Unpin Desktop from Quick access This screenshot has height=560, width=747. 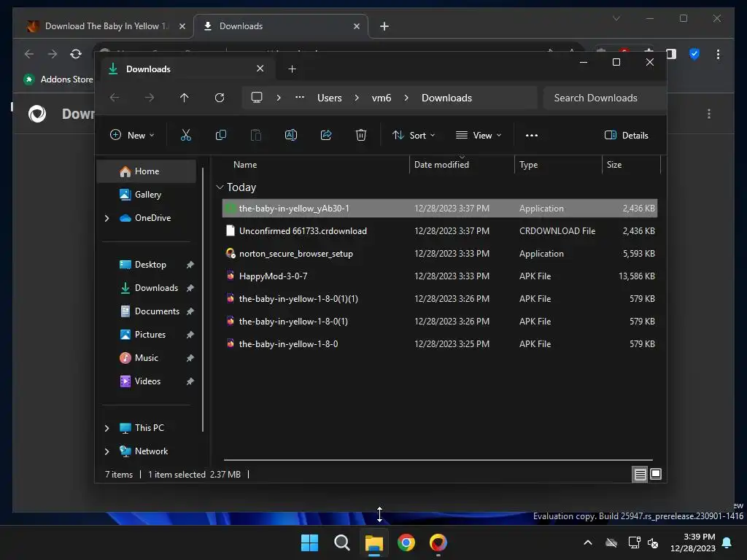click(190, 265)
